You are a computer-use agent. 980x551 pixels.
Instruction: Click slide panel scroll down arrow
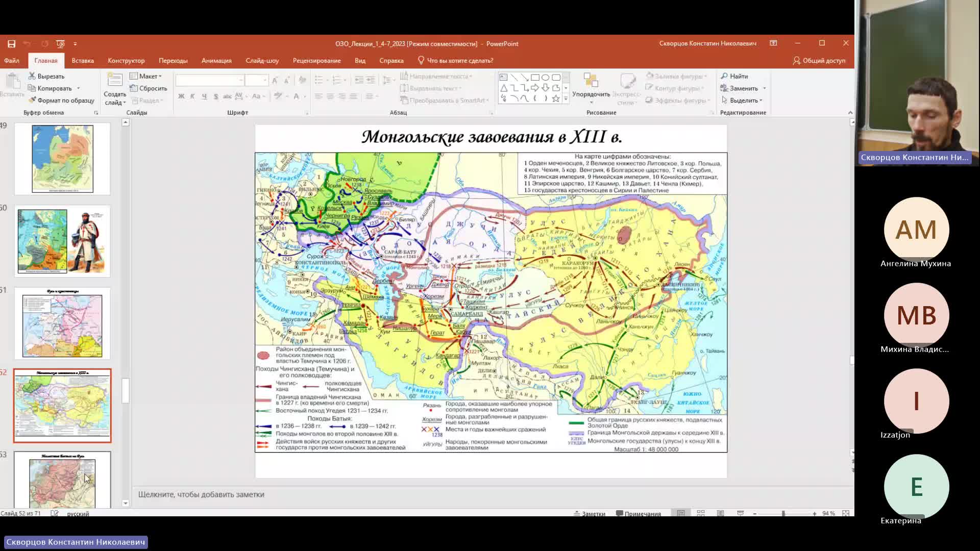pos(126,503)
